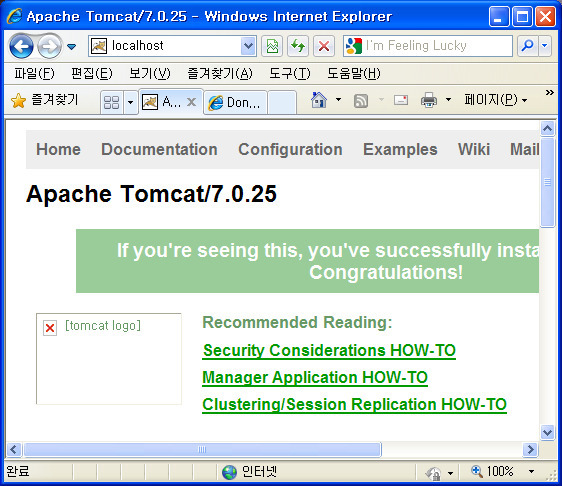The image size is (562, 486).
Task: Show more toolbar commands chevron
Action: [x=549, y=93]
